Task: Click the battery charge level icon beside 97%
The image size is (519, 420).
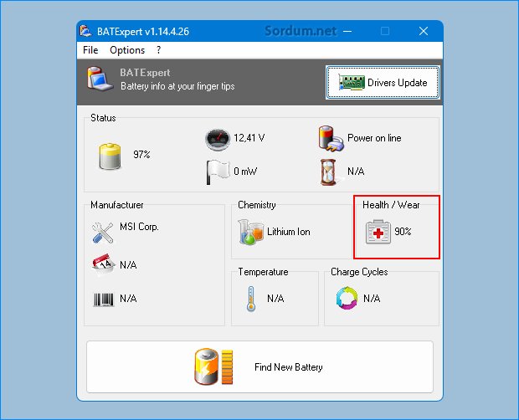Action: coord(110,156)
